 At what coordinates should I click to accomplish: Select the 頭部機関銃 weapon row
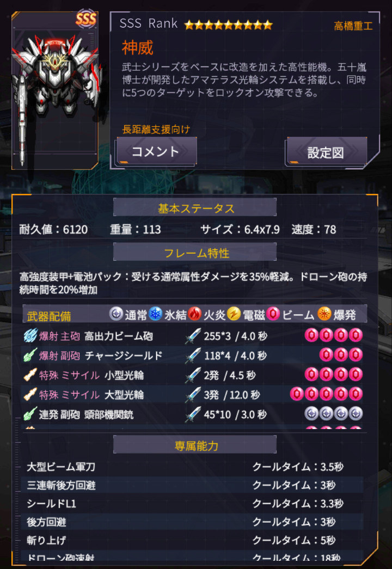click(x=193, y=414)
